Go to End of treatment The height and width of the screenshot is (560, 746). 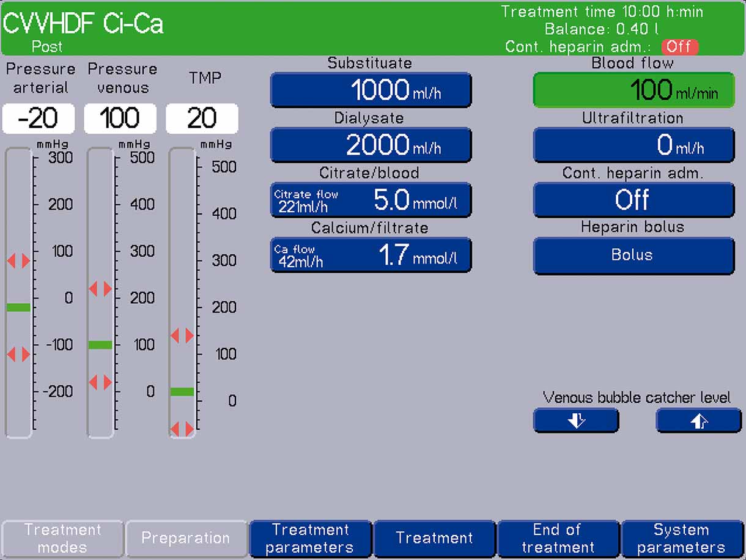[559, 539]
